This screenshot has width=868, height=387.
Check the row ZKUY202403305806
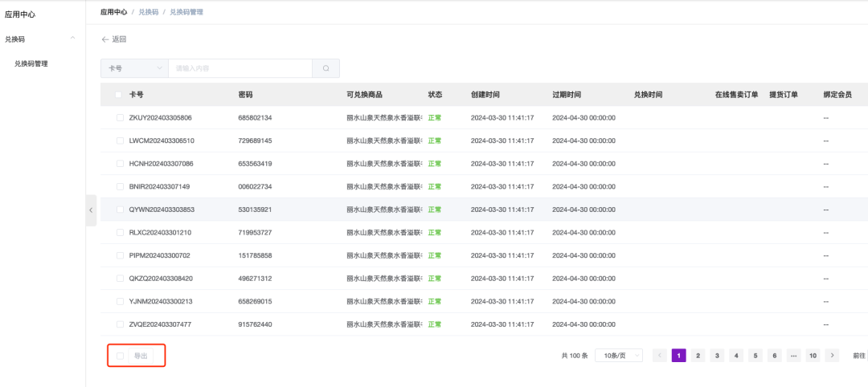coord(120,118)
